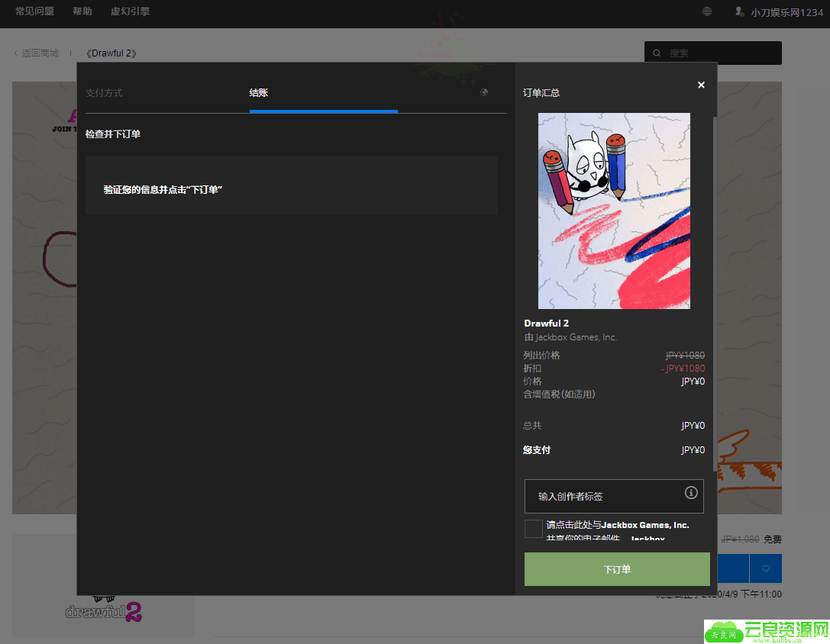This screenshot has width=830, height=644.
Task: Click the heart wishlist icon button
Action: pyautogui.click(x=766, y=568)
